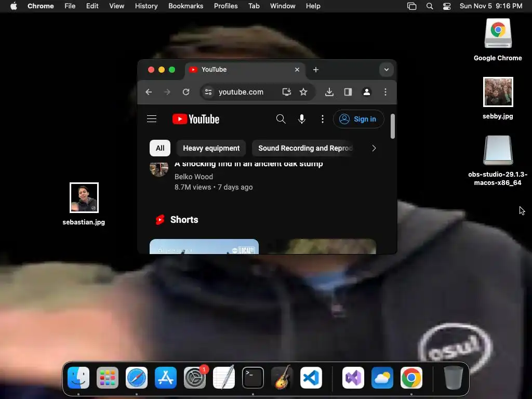Open the Help menu
The image size is (532, 399).
313,6
